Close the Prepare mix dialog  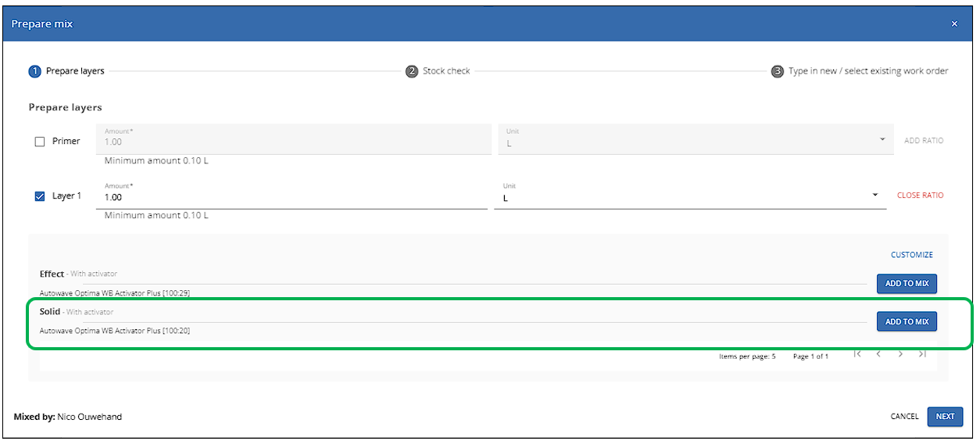[954, 24]
